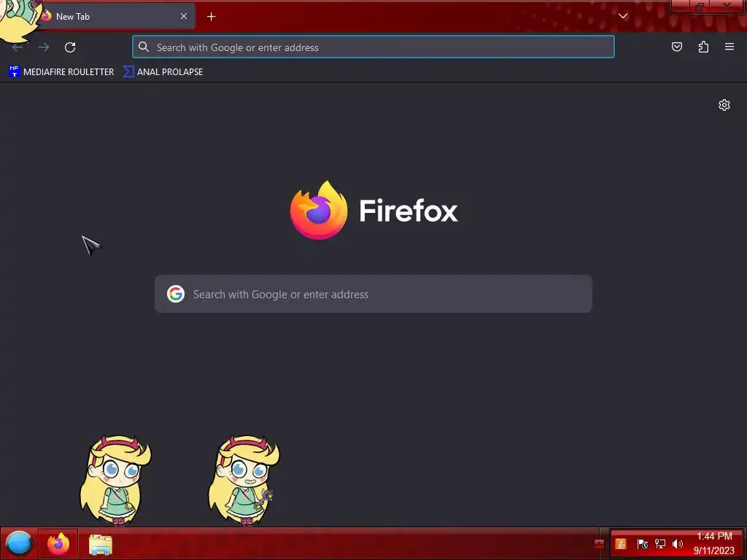Click Google logo in center search box
747x560 pixels.
pos(176,294)
